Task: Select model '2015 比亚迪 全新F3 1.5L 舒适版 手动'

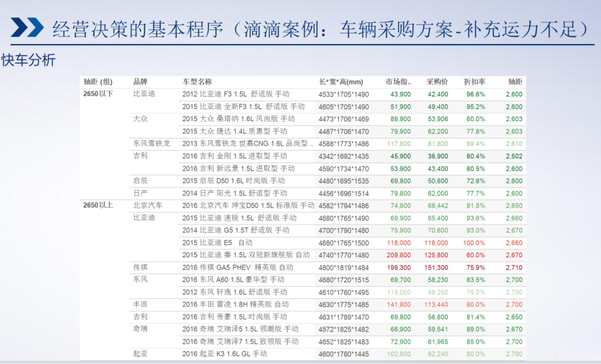Action: [x=243, y=107]
